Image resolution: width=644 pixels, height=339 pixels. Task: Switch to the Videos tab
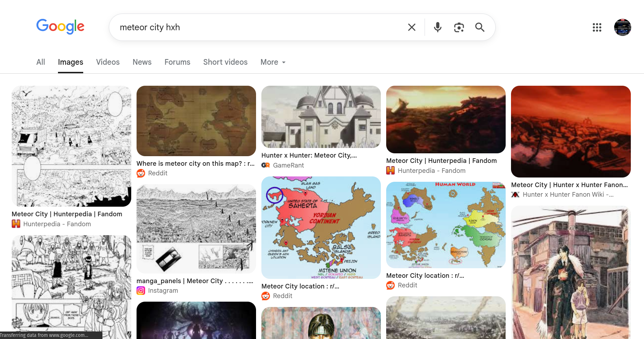[x=108, y=62]
